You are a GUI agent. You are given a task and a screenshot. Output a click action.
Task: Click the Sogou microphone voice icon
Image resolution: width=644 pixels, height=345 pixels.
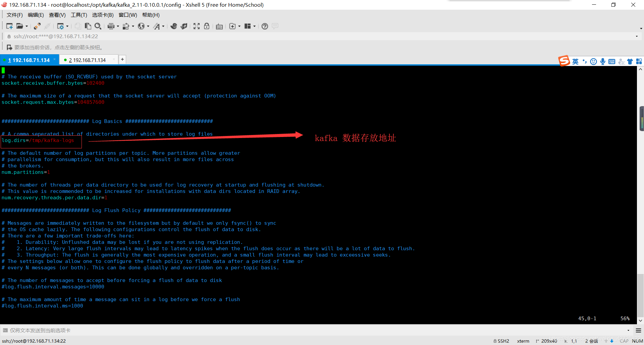click(x=603, y=62)
